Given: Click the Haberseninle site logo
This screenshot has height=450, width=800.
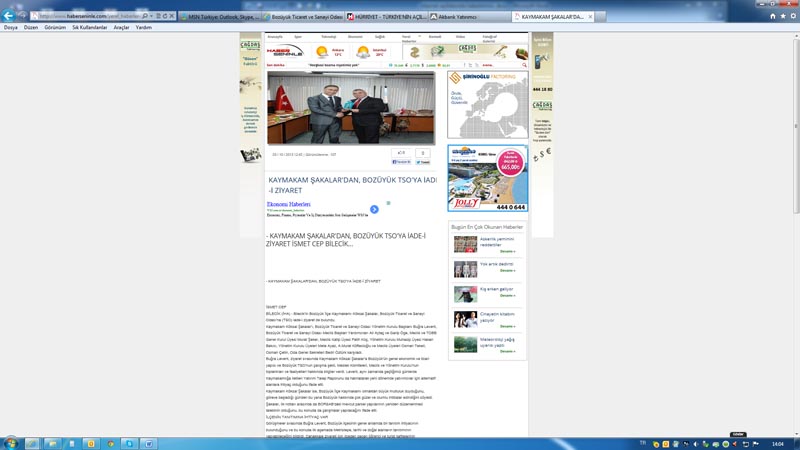Looking at the screenshot, I should (285, 52).
